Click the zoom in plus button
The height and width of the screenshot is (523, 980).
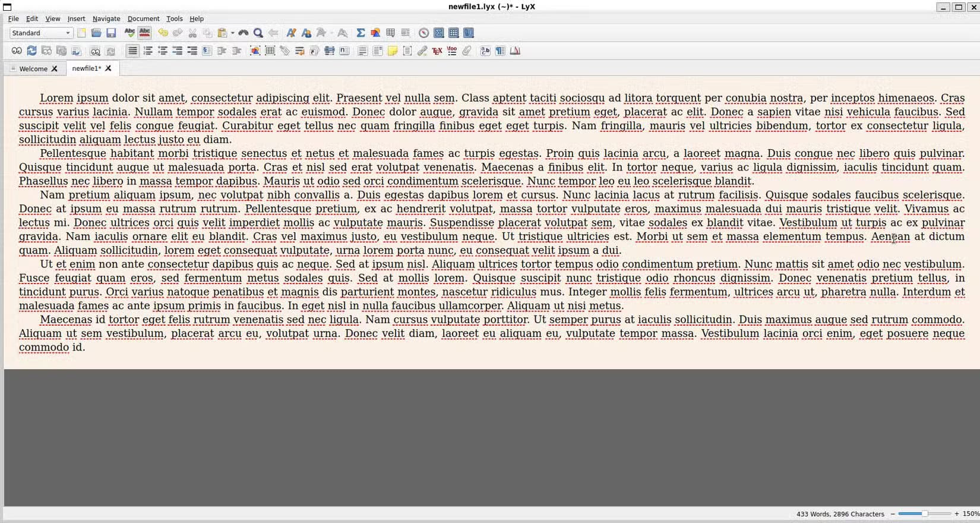pos(956,514)
